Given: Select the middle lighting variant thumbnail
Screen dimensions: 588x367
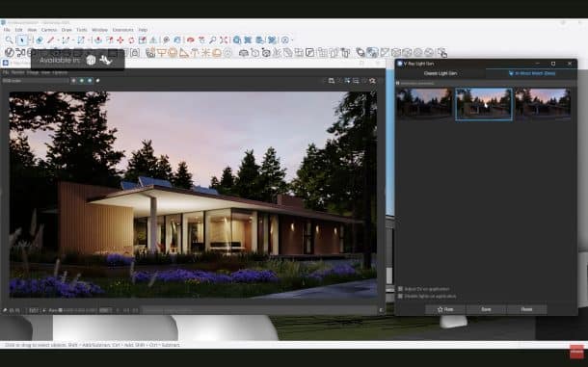Looking at the screenshot, I should click(x=484, y=104).
